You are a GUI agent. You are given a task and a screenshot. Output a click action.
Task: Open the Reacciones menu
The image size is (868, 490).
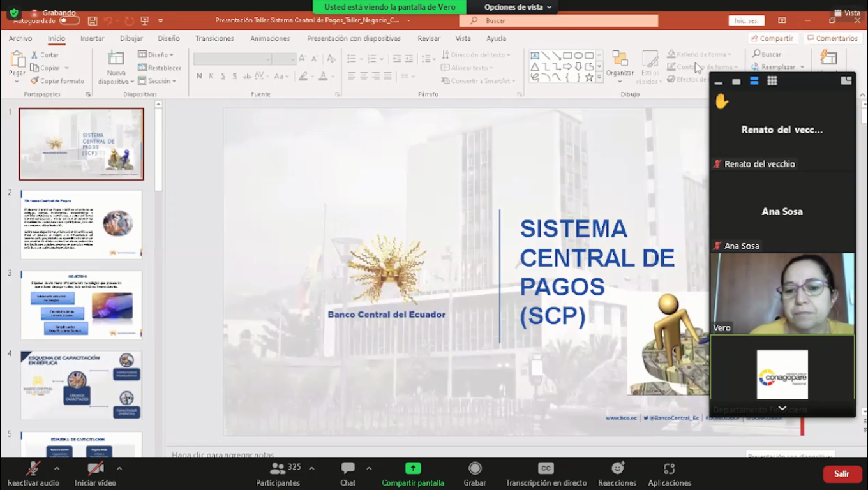(617, 473)
